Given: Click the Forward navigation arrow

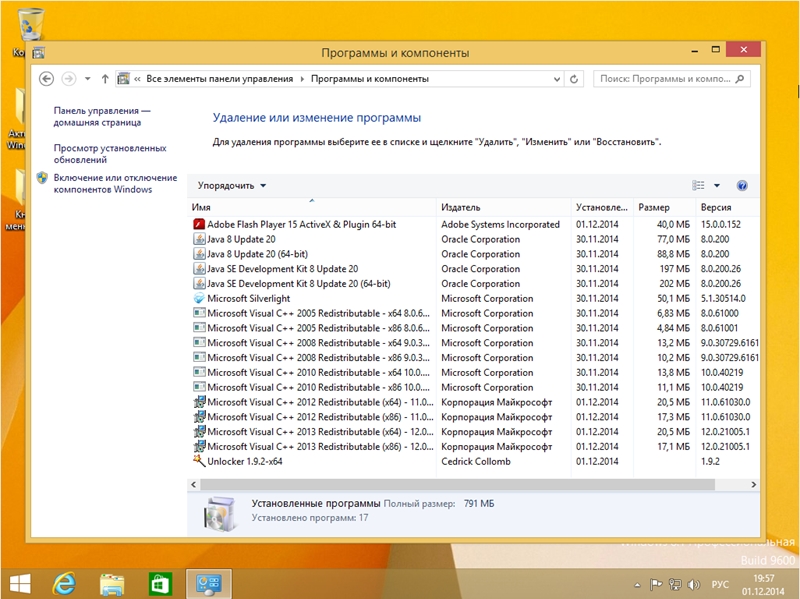Looking at the screenshot, I should (69, 79).
